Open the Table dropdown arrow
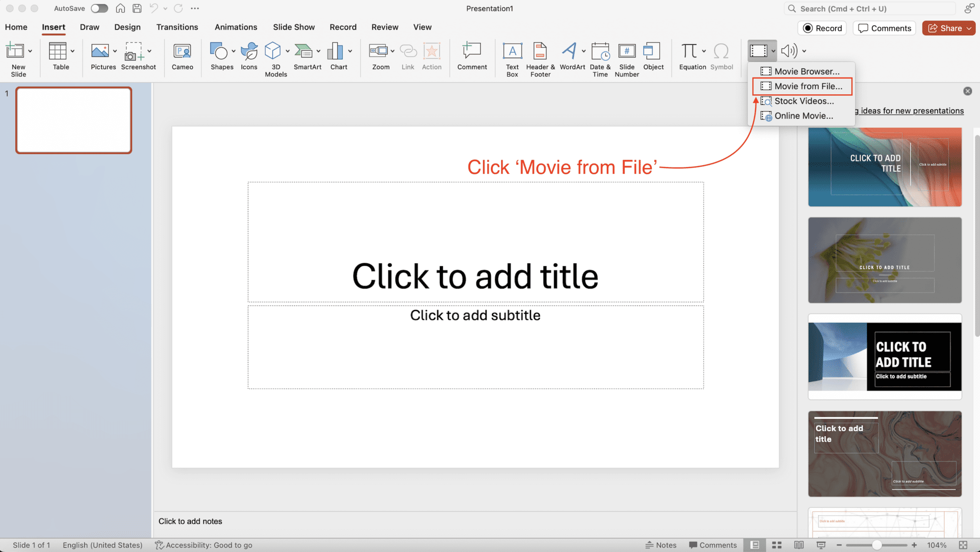This screenshot has width=980, height=552. [x=72, y=51]
